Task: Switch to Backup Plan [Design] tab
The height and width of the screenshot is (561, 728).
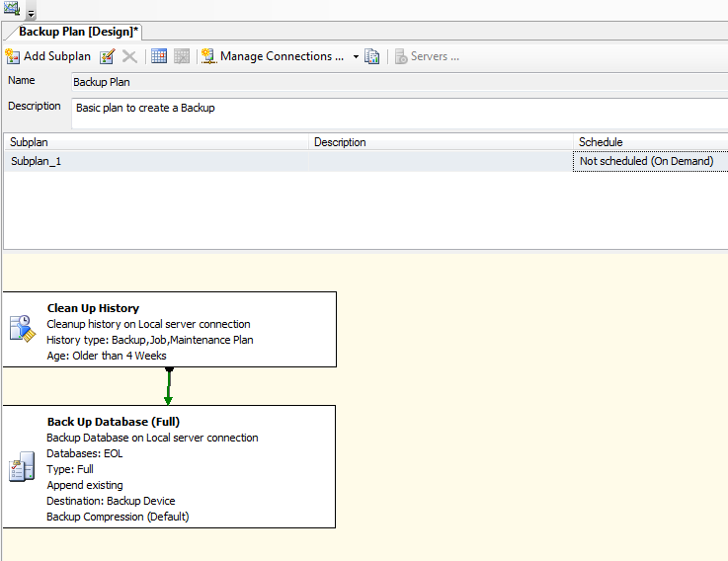Action: click(78, 32)
